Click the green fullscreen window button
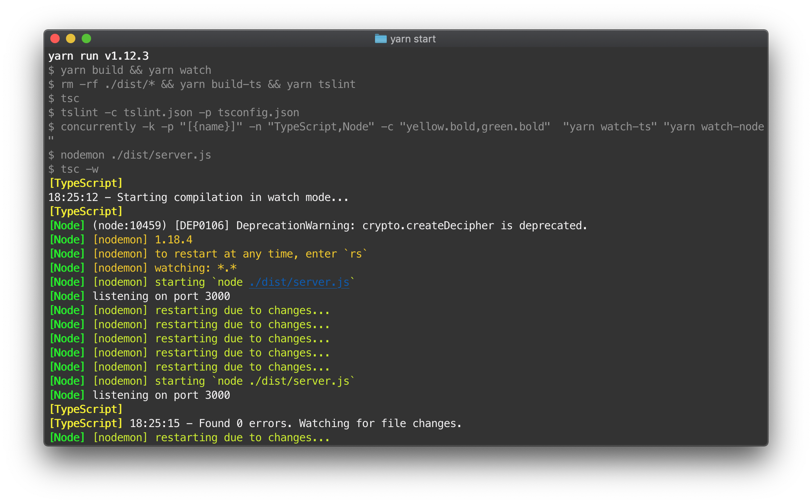Screen dimensions: 812x504 coord(86,38)
